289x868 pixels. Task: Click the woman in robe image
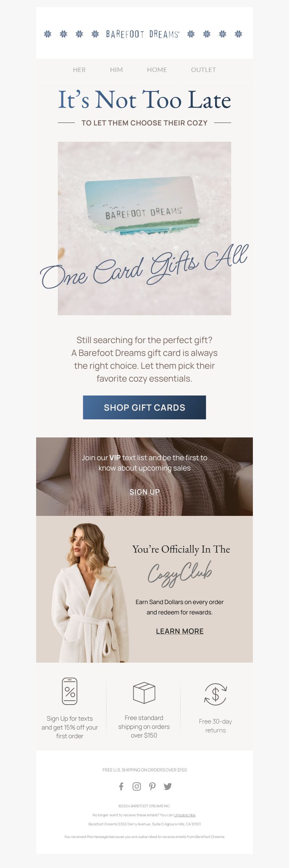(89, 593)
